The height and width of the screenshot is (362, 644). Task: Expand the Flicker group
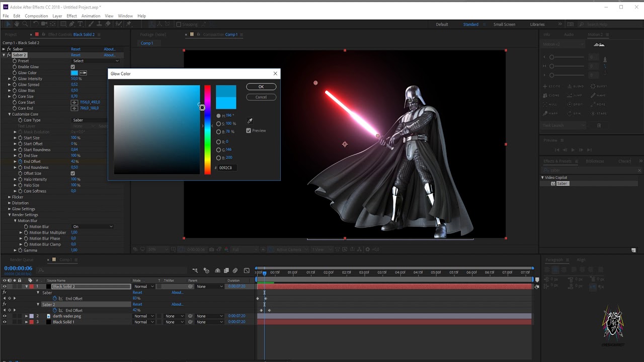9,197
